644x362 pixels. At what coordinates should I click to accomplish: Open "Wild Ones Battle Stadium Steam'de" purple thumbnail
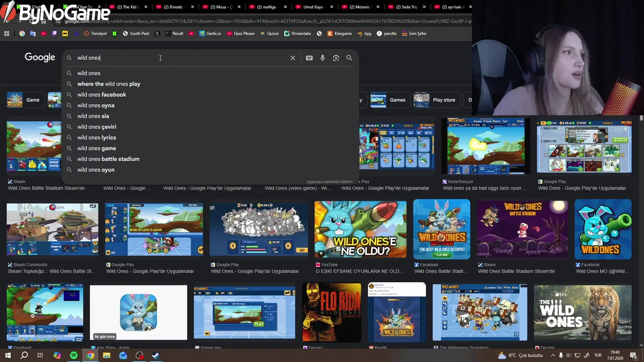pos(522,230)
